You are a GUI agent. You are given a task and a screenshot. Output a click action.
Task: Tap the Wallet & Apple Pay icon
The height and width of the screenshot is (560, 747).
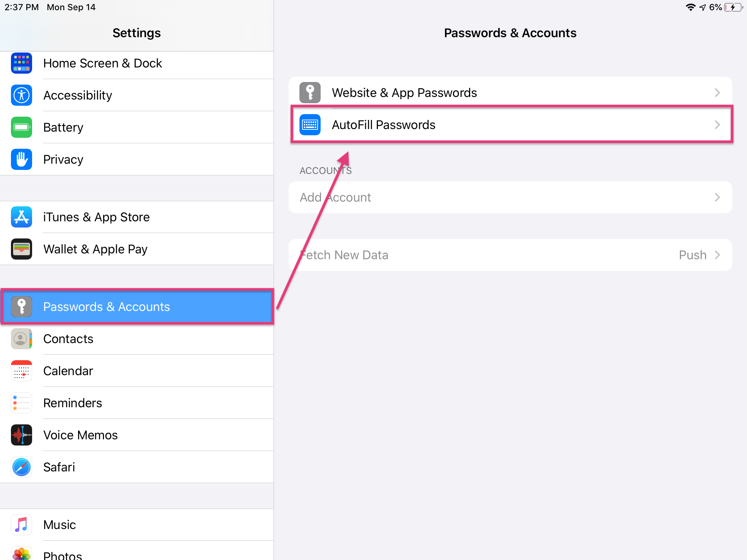[22, 249]
